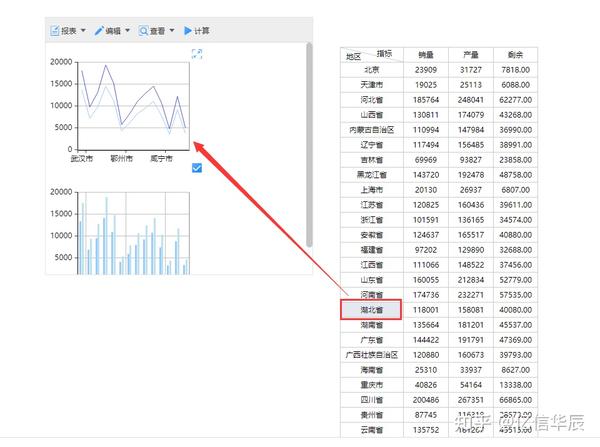
Task: Select the sales value 200486 for 四川省
Action: pos(426,400)
